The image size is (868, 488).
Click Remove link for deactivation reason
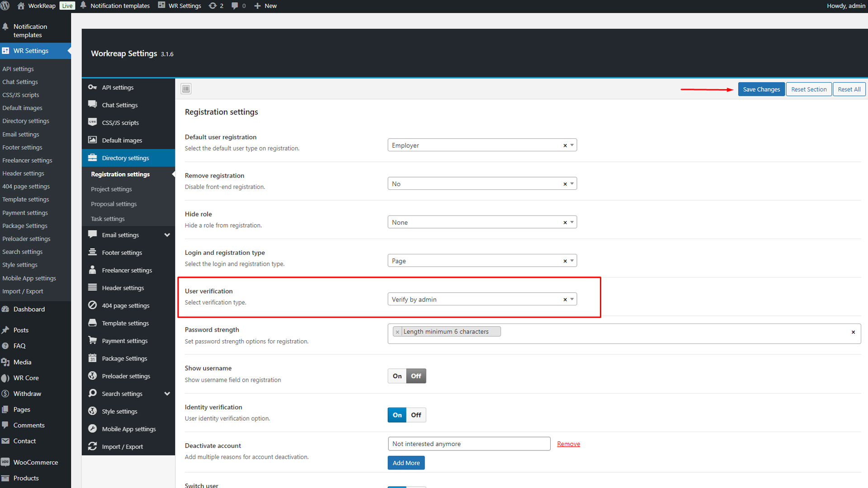(x=568, y=444)
